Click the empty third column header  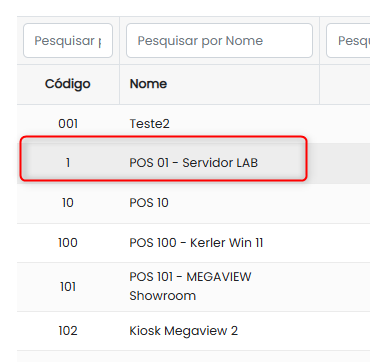(x=345, y=84)
